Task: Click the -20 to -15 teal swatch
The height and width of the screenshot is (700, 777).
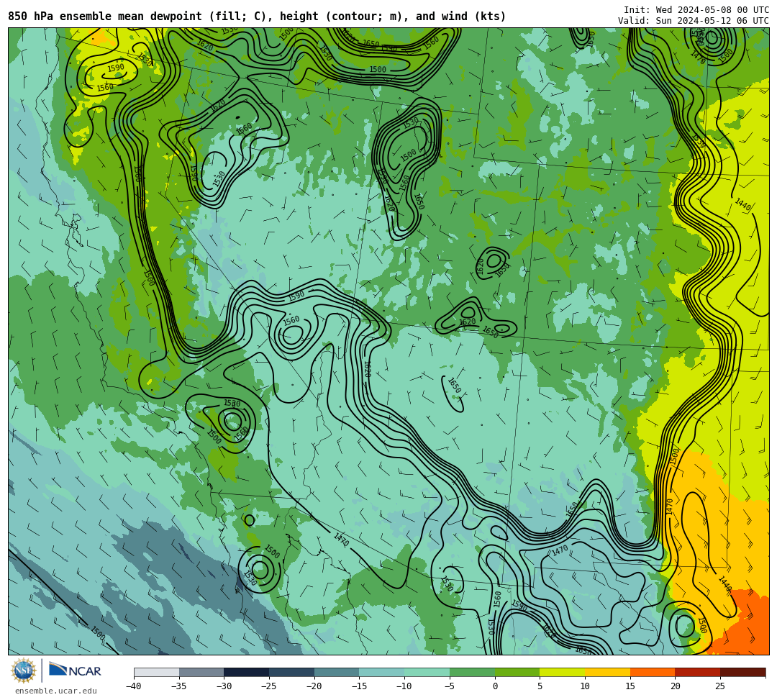Action: pos(337,672)
